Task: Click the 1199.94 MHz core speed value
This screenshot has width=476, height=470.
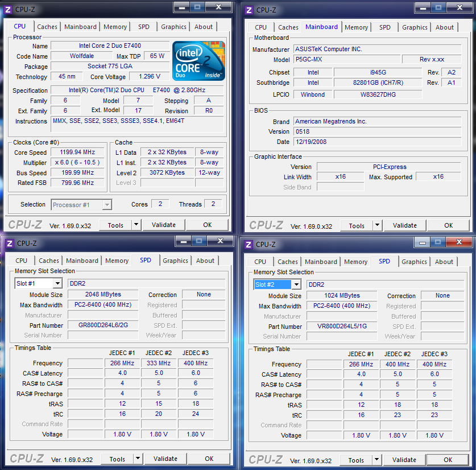Action: [77, 152]
